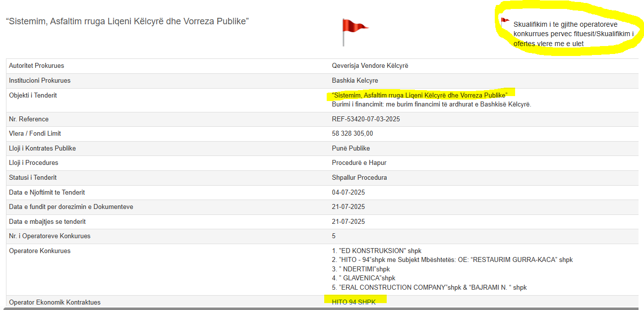
Task: Click the "ED KONSTRUKSION" shpk bidder entry
Action: point(377,251)
